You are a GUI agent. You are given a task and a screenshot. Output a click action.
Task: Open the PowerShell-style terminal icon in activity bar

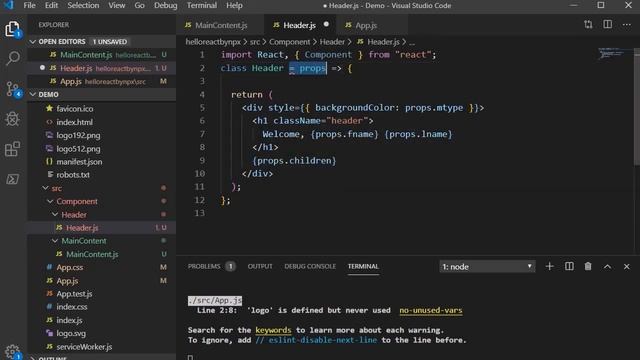tap(12, 179)
